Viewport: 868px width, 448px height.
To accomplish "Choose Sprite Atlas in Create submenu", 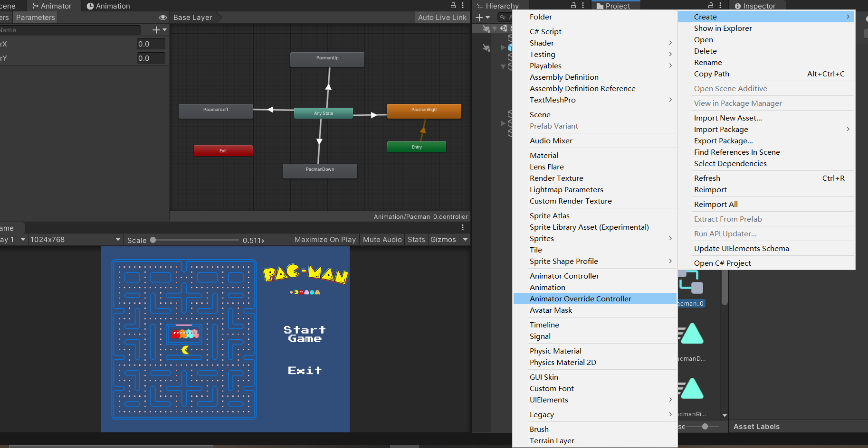I will tap(595, 215).
